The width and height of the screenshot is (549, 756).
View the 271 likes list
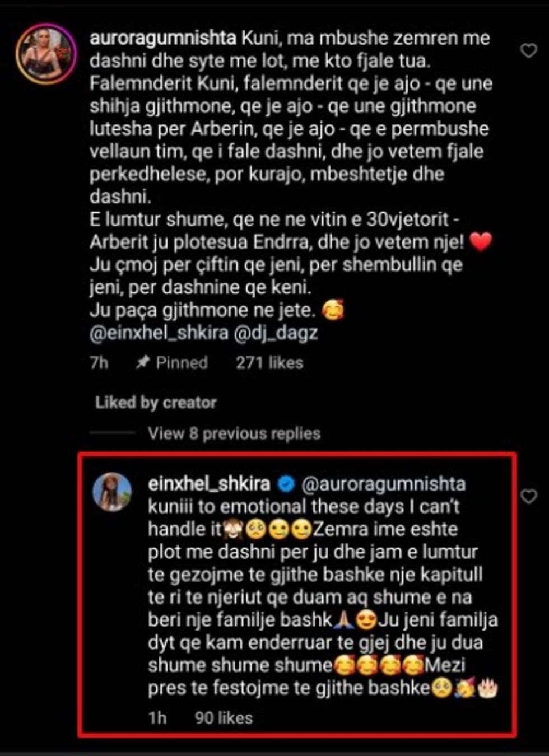coord(269,363)
